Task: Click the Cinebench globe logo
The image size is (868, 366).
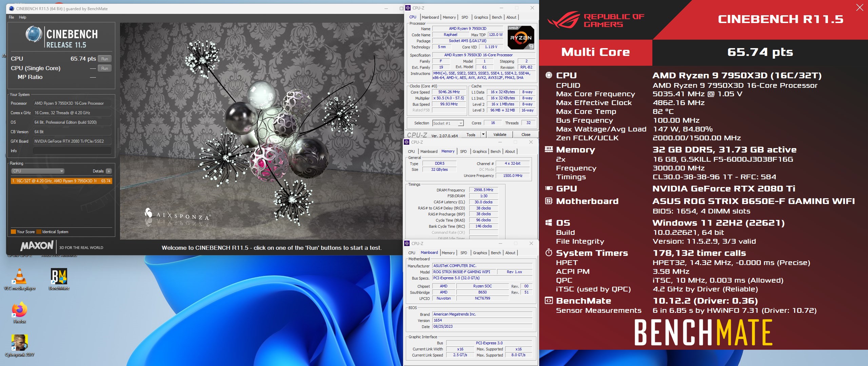Action: (34, 34)
